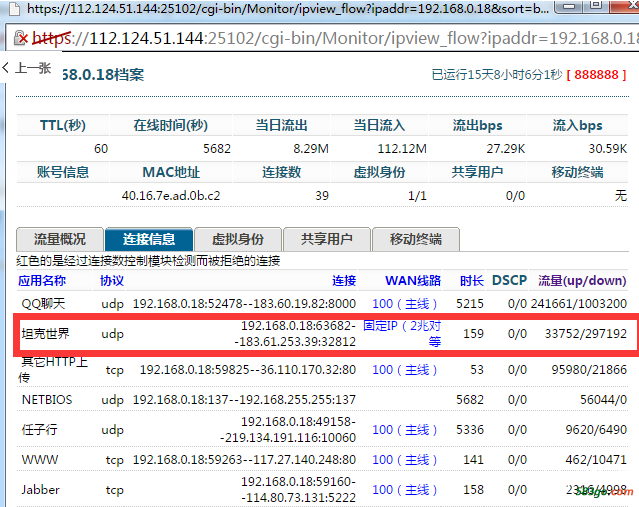Click the page document icon in title bar
Image resolution: width=639 pixels, height=507 pixels.
point(15,8)
